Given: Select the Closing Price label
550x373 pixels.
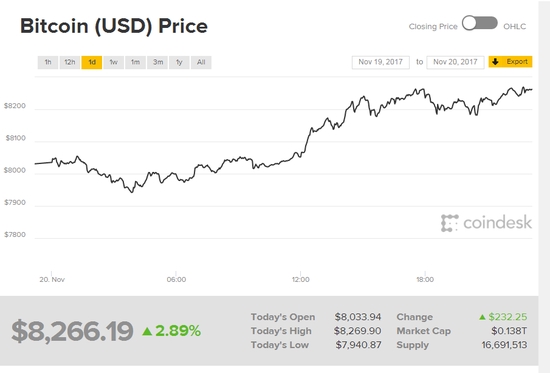Looking at the screenshot, I should pos(433,27).
